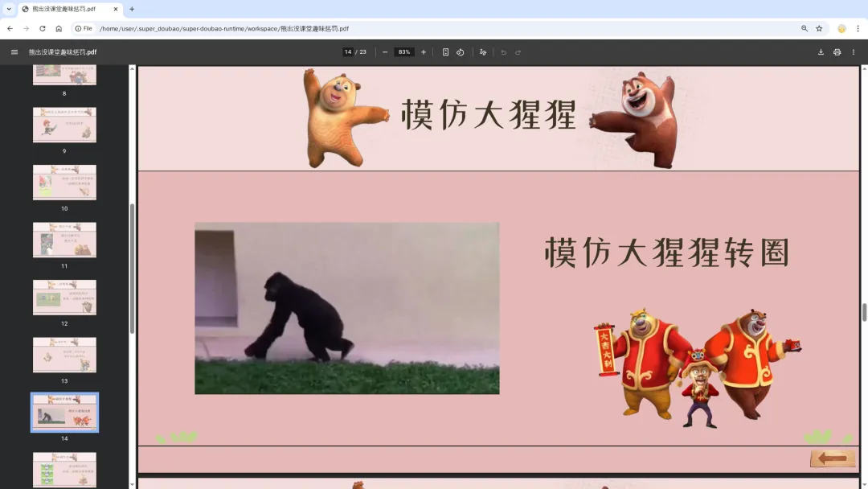Click the fit to page icon
Image resolution: width=868 pixels, height=489 pixels.
[445, 52]
